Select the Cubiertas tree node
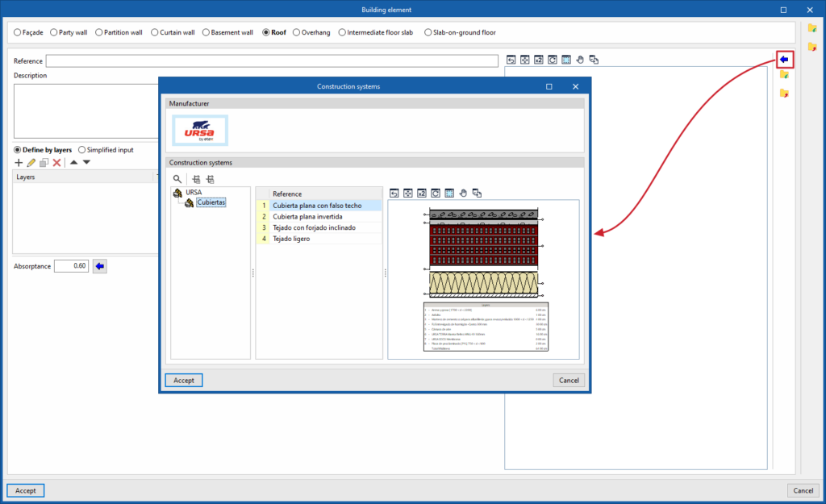The width and height of the screenshot is (826, 504). point(211,202)
